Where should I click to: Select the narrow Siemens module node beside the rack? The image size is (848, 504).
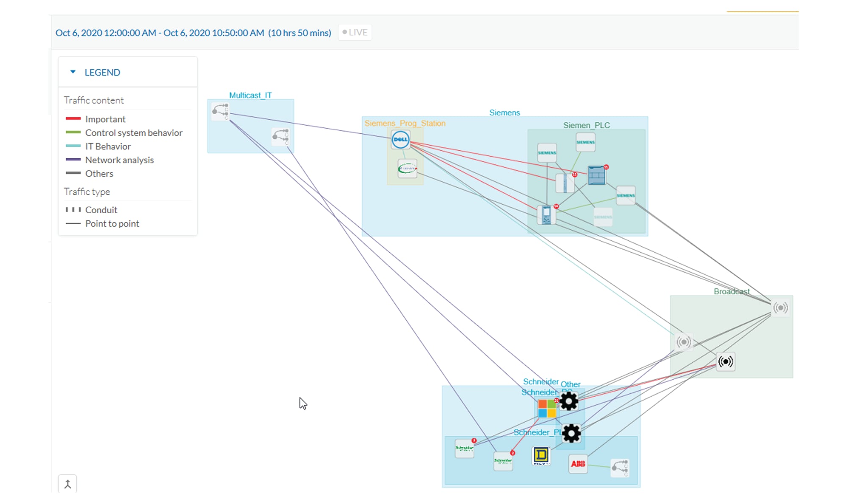[x=565, y=183]
